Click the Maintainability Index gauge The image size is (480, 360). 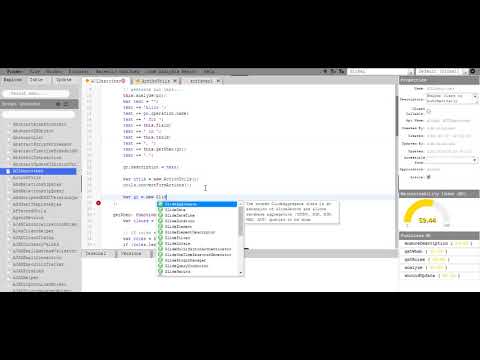pos(426,212)
